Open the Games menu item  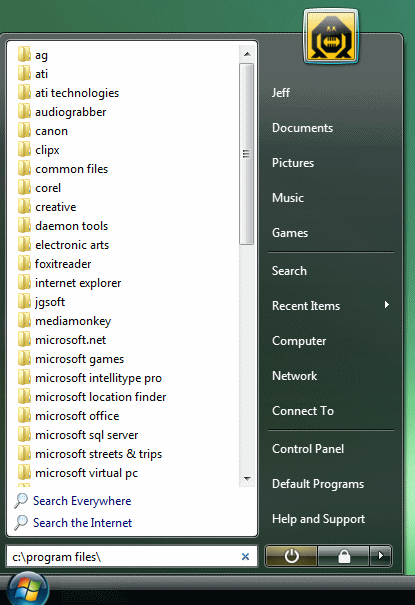(x=290, y=233)
